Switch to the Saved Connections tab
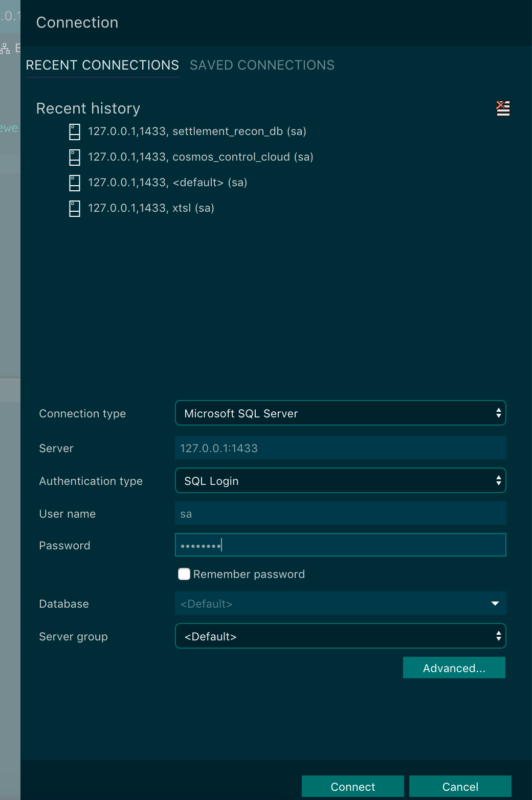Viewport: 532px width, 800px height. (262, 65)
